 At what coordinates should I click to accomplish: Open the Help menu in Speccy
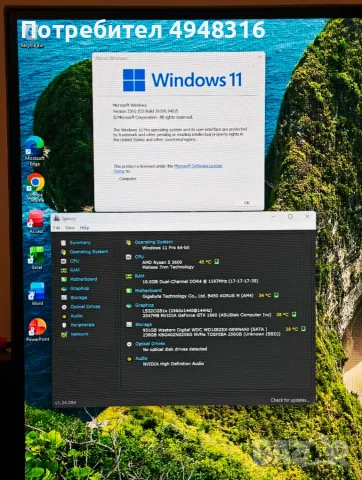84,228
